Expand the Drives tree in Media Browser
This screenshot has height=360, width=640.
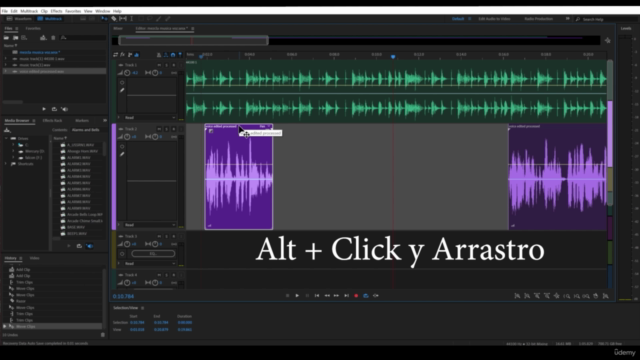(6, 138)
